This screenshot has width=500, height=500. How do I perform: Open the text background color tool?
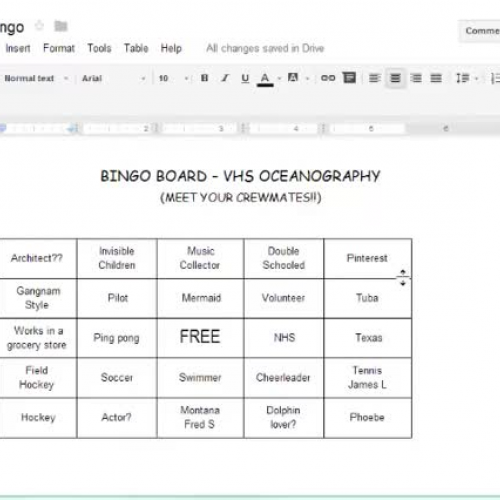(293, 78)
